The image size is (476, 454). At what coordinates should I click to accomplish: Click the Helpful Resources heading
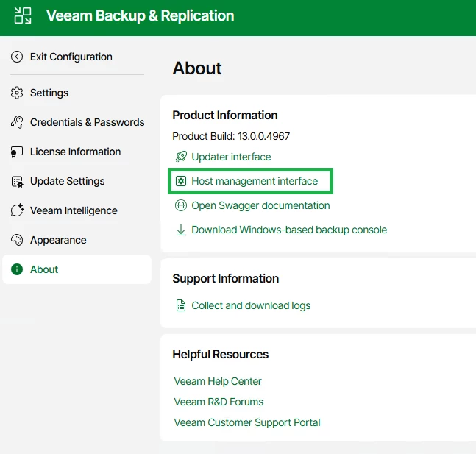coord(221,355)
